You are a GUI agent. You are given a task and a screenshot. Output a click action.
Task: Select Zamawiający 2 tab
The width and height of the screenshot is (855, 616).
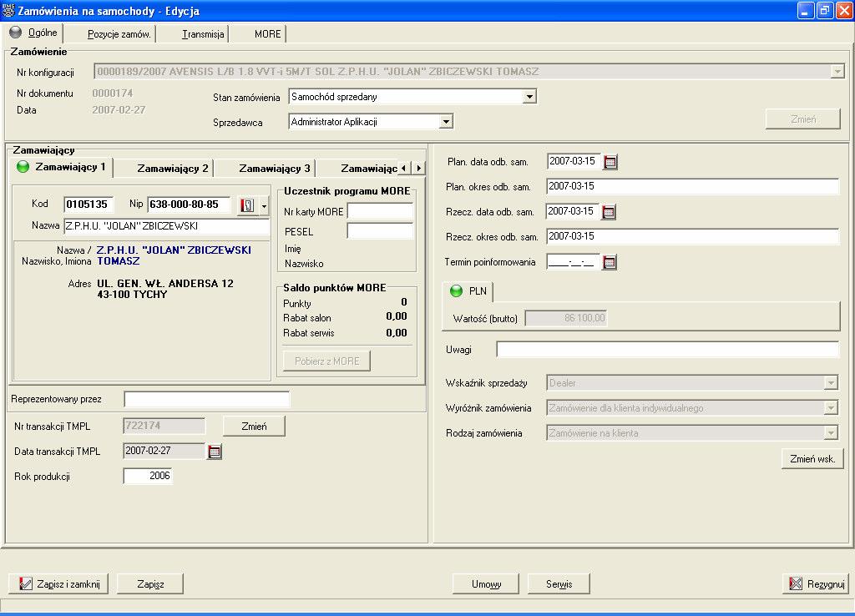pos(172,169)
